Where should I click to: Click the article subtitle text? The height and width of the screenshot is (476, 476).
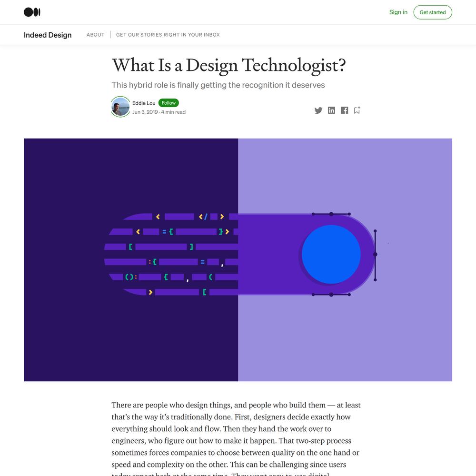coord(218,85)
